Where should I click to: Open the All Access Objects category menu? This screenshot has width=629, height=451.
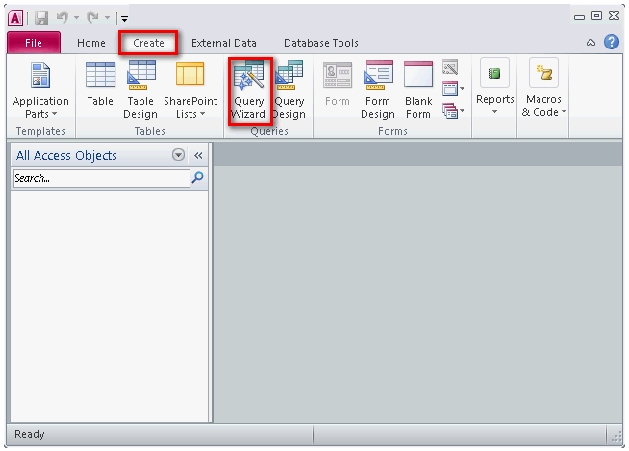coord(178,154)
